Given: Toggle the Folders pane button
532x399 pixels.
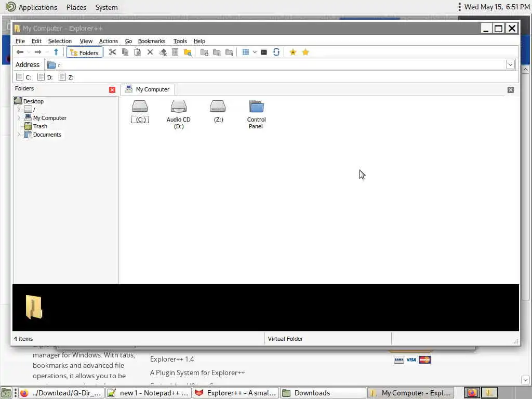Looking at the screenshot, I should point(85,52).
